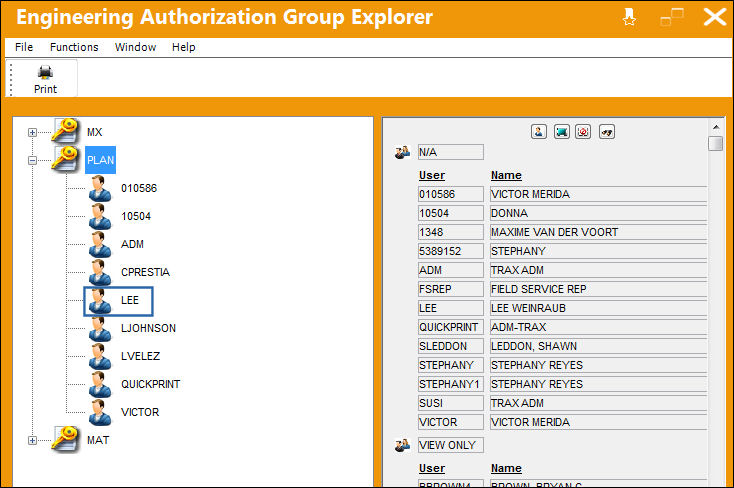The image size is (734, 488).
Task: Click the binoculars search icon button
Action: point(607,132)
